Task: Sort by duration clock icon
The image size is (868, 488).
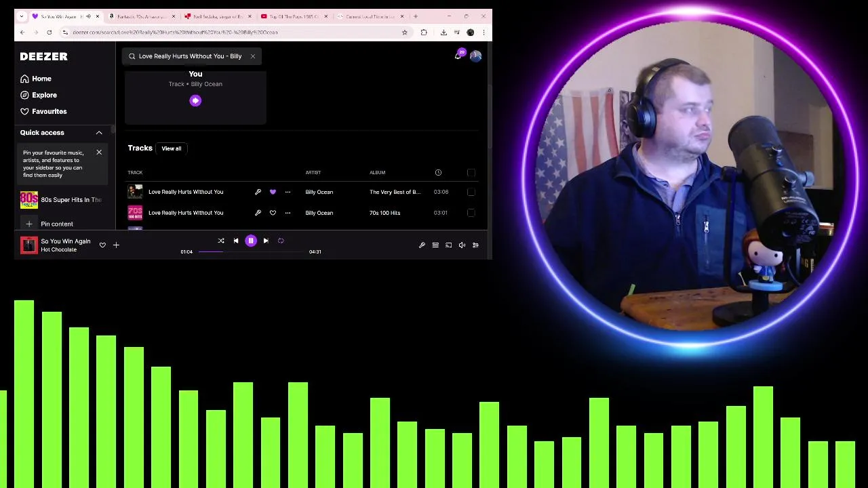Action: [438, 173]
